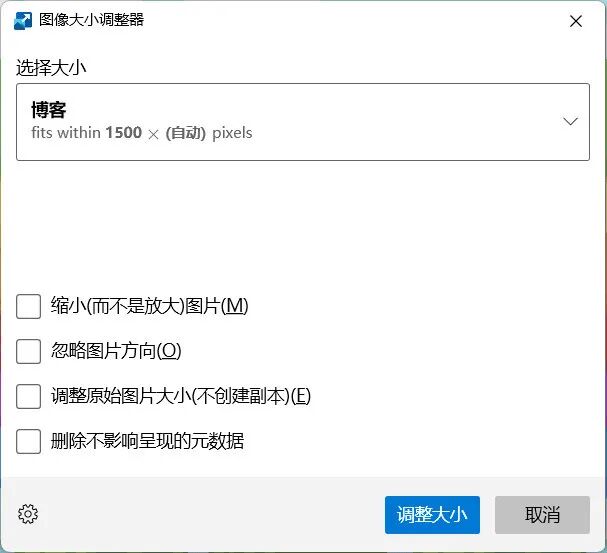Click the 缩小(而不是放大)图片(M) label text
This screenshot has width=607, height=553.
pyautogui.click(x=149, y=306)
